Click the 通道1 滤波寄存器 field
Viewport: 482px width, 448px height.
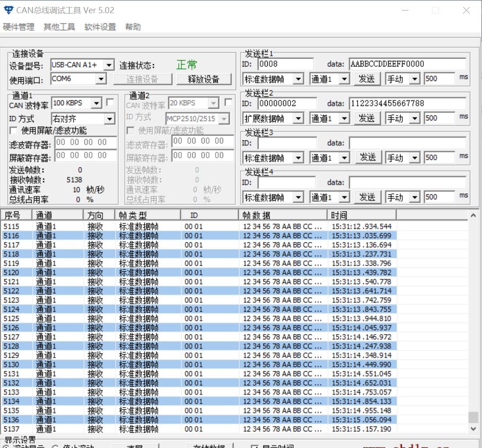tap(86, 142)
